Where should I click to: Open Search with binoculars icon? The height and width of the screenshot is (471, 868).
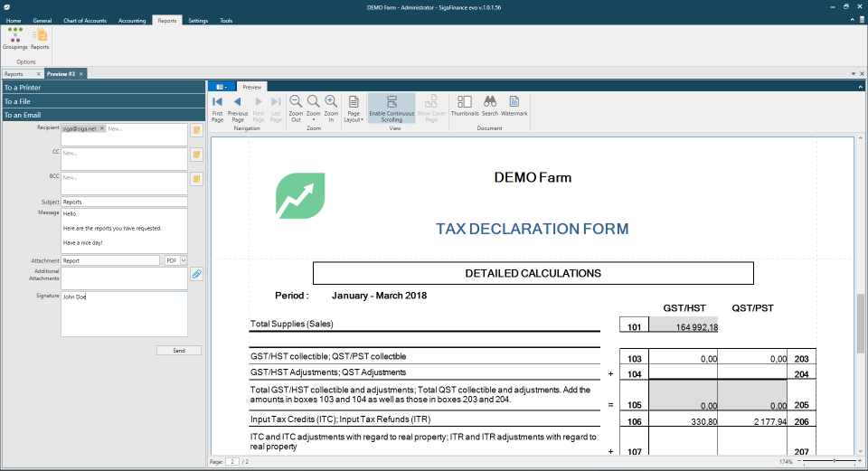point(490,106)
